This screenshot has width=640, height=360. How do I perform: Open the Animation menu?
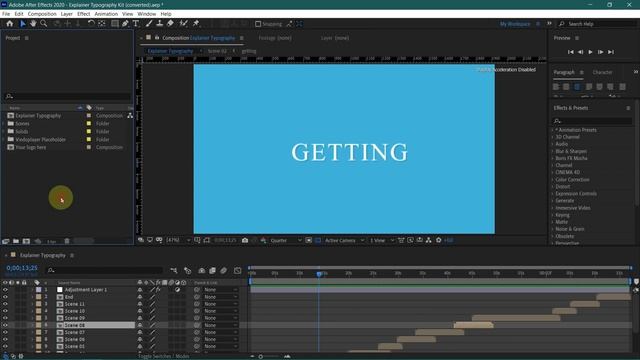(x=106, y=14)
